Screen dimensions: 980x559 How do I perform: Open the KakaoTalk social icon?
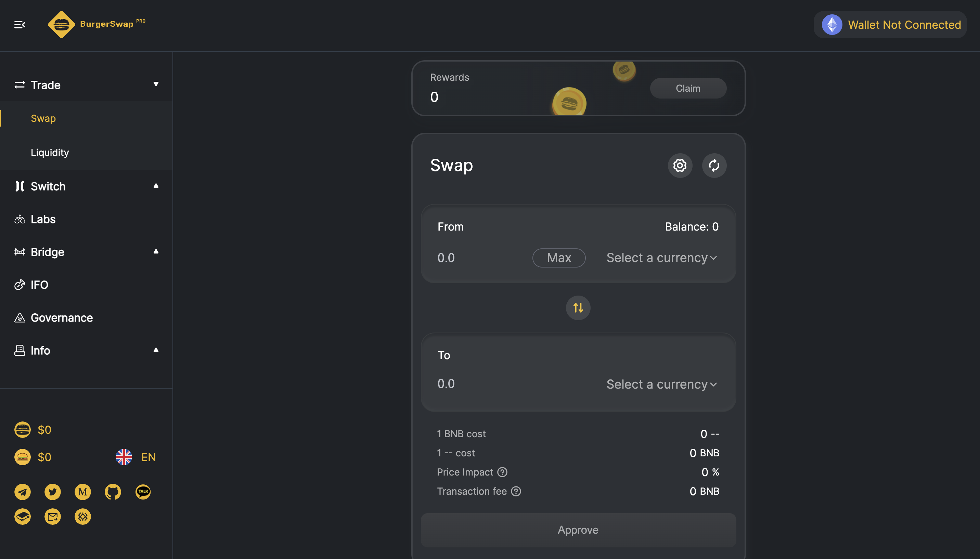click(143, 492)
